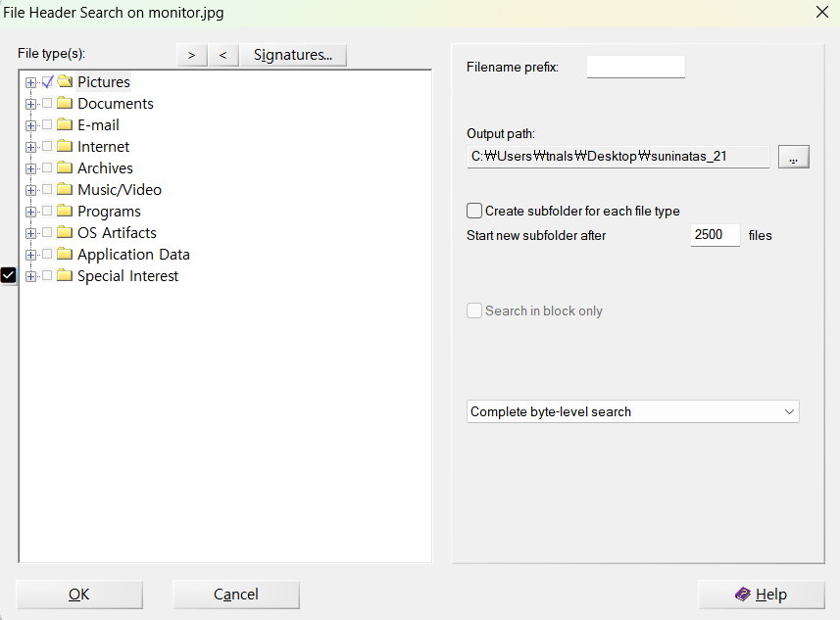Click the Programs folder icon
840x620 pixels.
pyautogui.click(x=65, y=211)
